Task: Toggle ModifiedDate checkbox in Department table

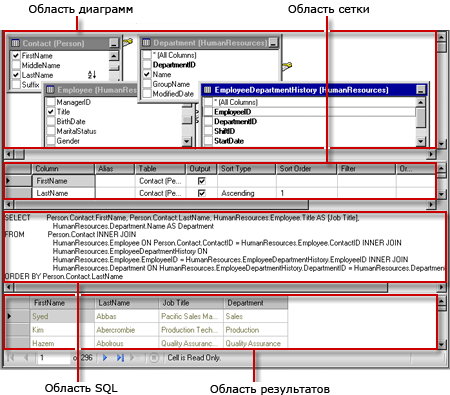Action: (x=147, y=94)
